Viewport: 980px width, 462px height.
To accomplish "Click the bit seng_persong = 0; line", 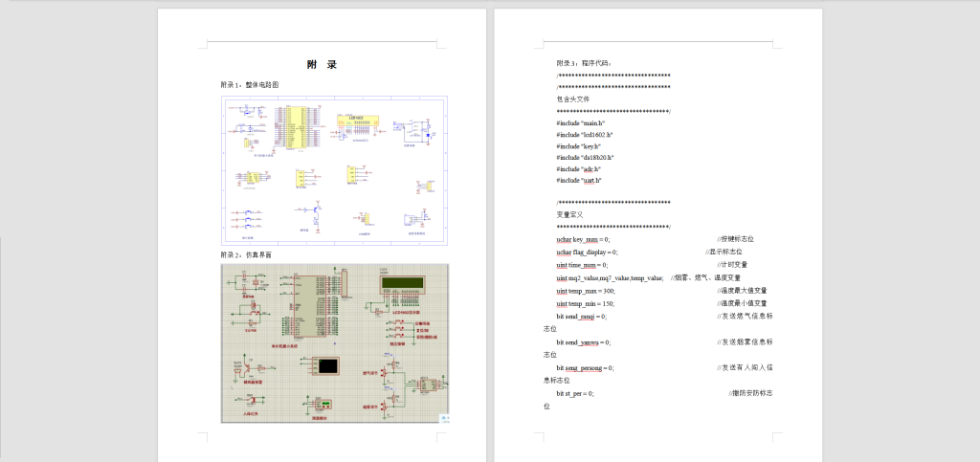I will (585, 367).
